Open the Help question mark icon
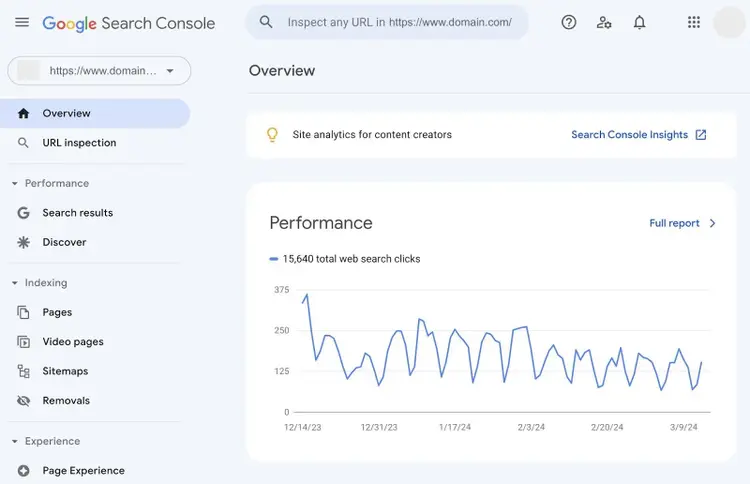The width and height of the screenshot is (750, 484). point(569,22)
